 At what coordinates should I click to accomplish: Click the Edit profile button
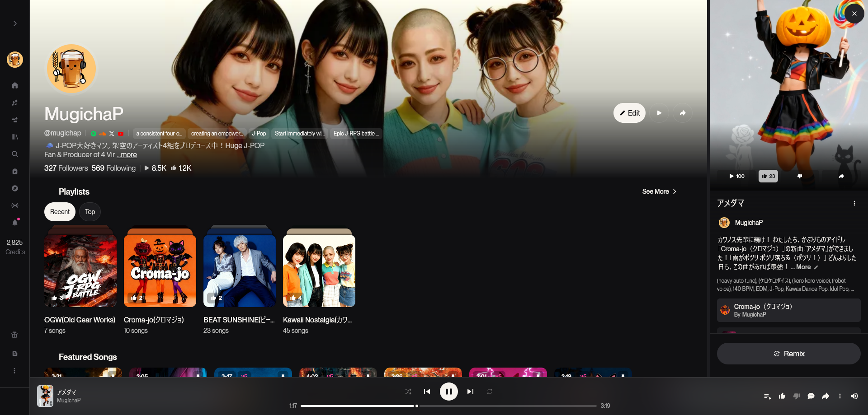629,113
